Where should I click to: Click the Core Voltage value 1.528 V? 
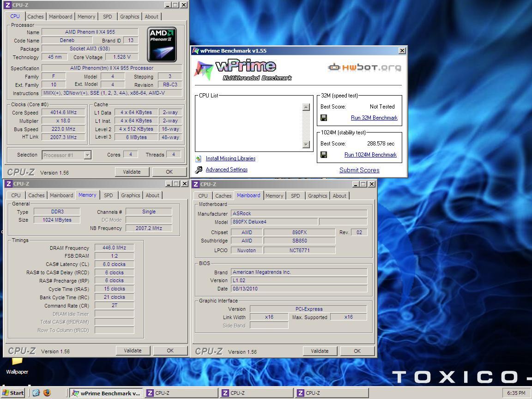122,57
